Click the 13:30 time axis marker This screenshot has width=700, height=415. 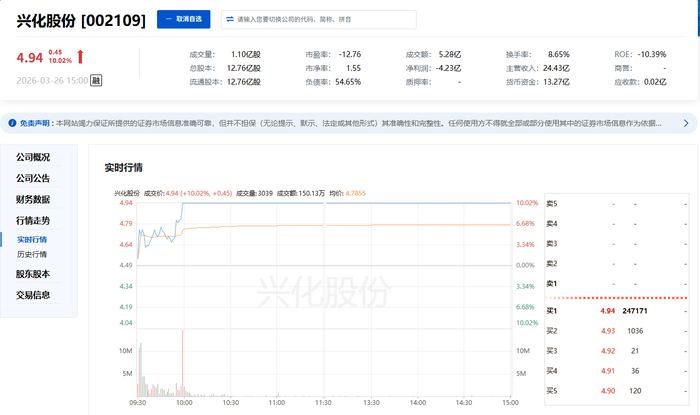point(371,403)
